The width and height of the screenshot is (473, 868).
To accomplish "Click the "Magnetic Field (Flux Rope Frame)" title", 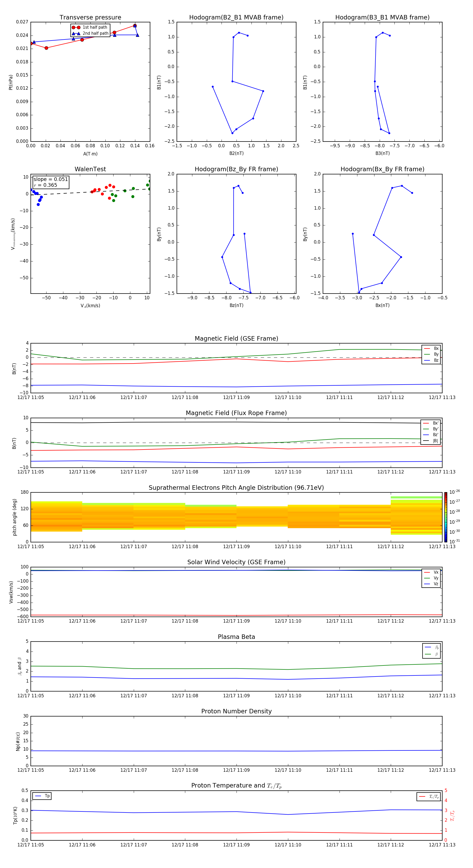I will click(236, 413).
